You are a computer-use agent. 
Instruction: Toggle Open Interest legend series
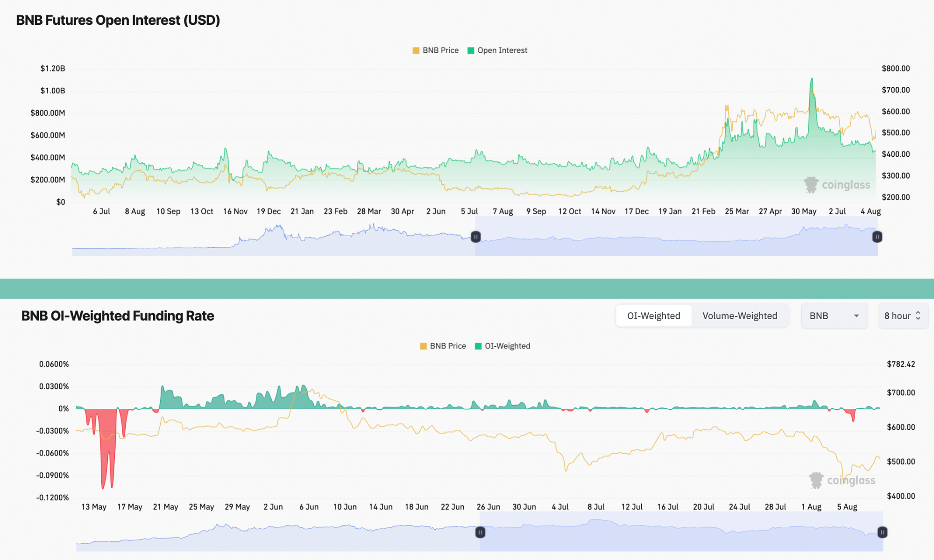(497, 50)
